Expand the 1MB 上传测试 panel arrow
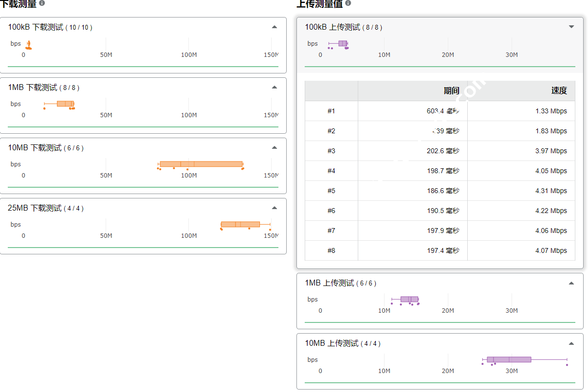 [x=571, y=283]
